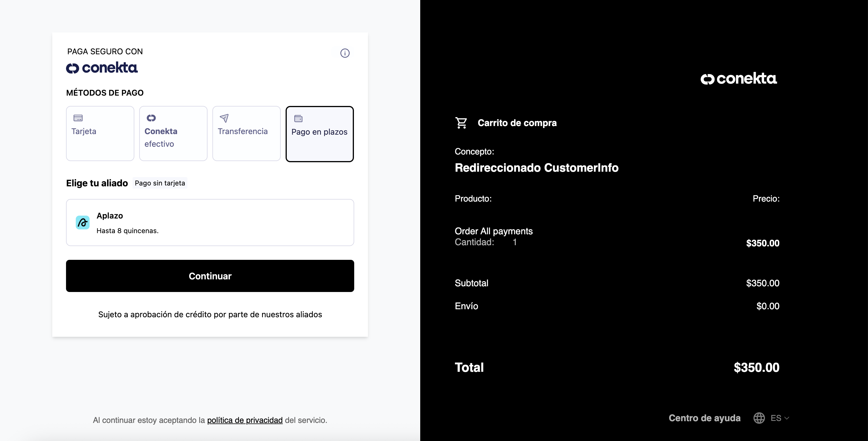The image size is (868, 441).
Task: Choose Aplazo as installment partner
Action: 210,223
